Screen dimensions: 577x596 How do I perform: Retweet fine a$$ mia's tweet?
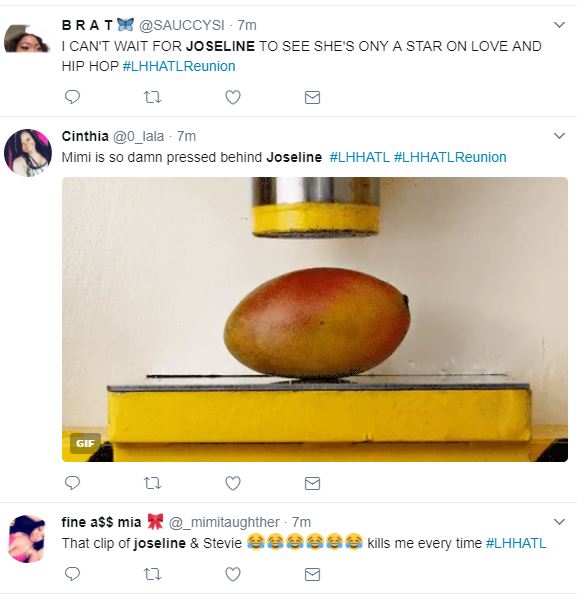point(153,574)
